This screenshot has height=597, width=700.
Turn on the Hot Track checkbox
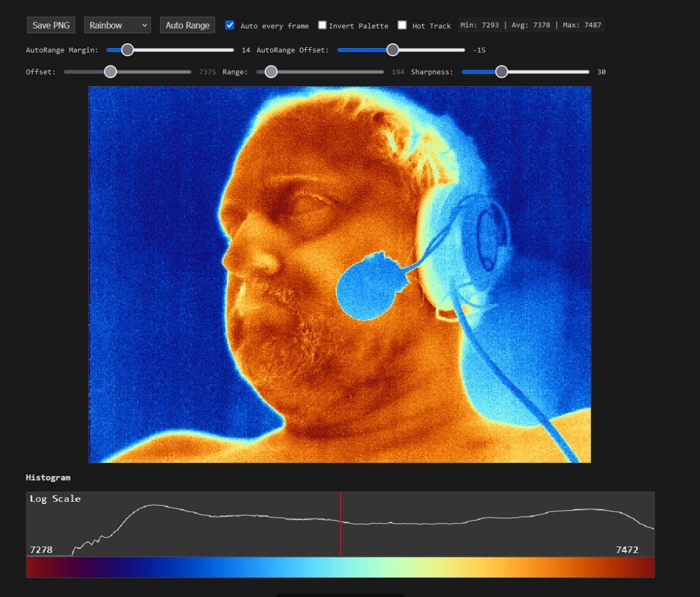coord(402,25)
